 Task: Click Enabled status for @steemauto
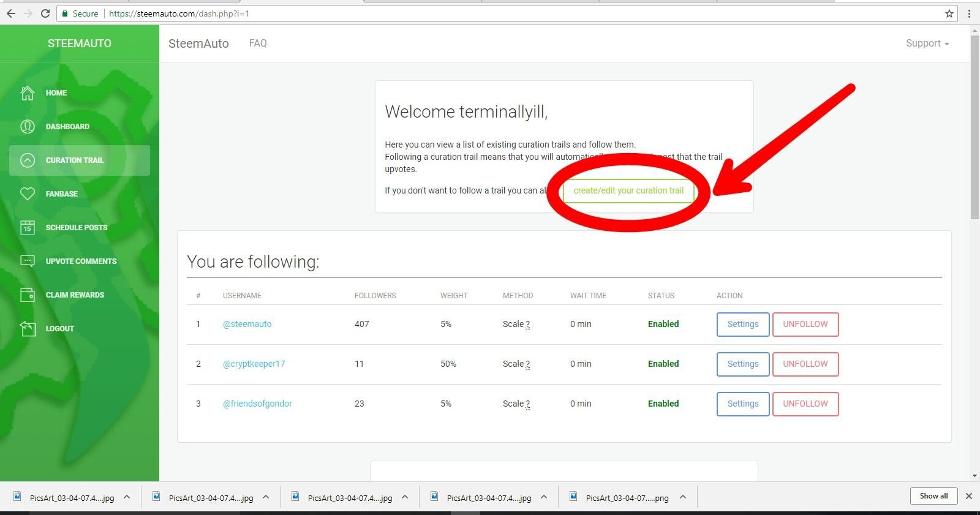663,324
